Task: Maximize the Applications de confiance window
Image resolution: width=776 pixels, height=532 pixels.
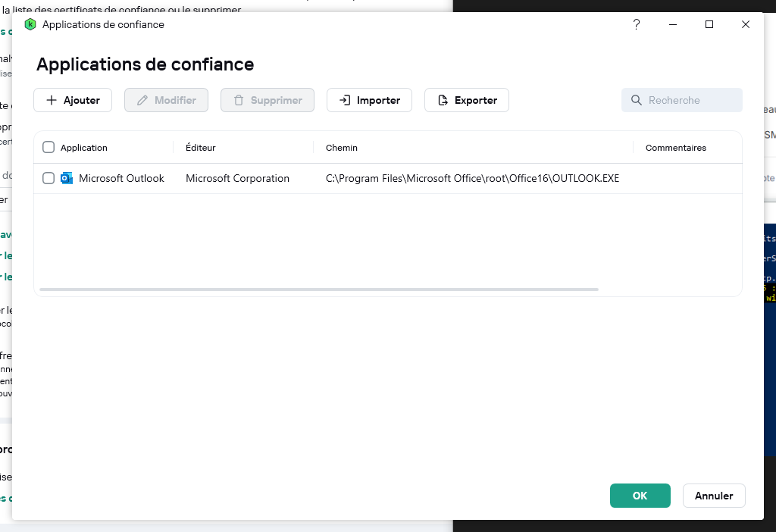Action: pos(709,24)
